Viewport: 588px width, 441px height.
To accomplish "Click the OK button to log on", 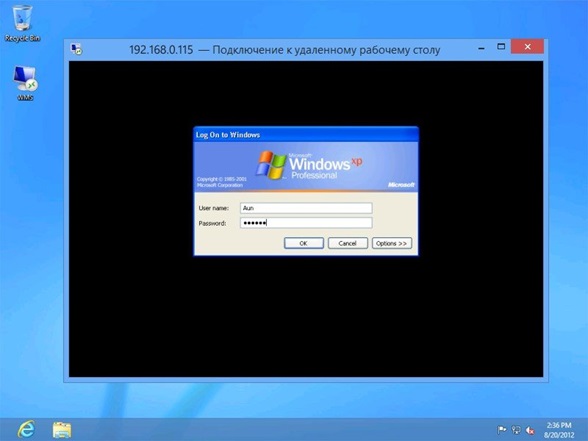I will pos(304,243).
